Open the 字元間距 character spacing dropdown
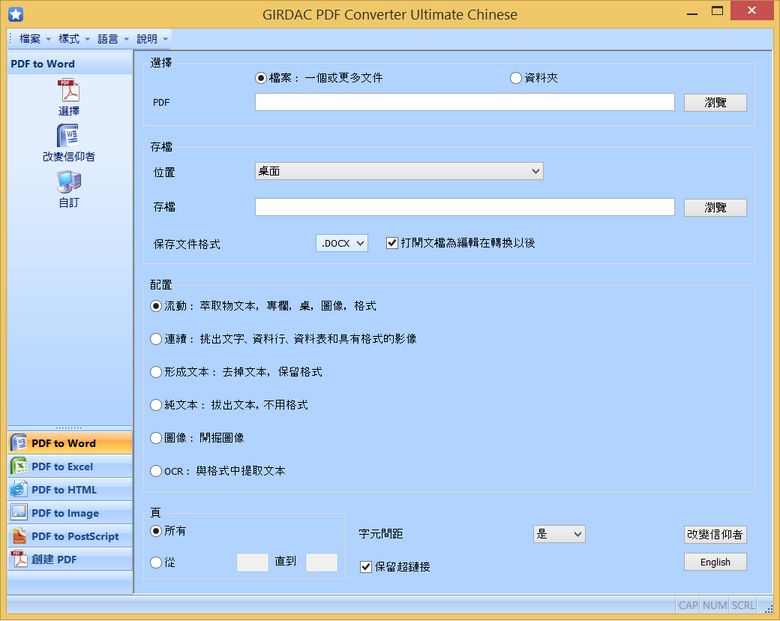 pos(559,534)
